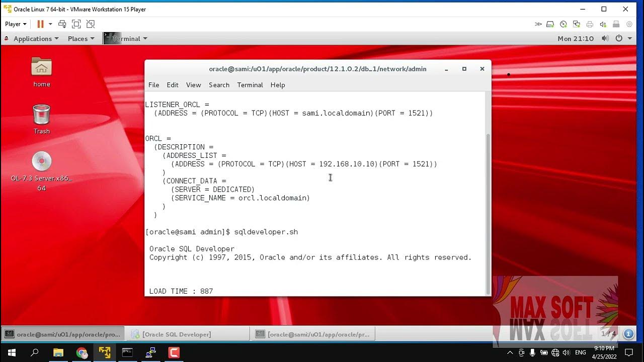The image size is (644, 362).
Task: Click the double-chevron devices expander in VMware toolbar
Action: coord(538,24)
